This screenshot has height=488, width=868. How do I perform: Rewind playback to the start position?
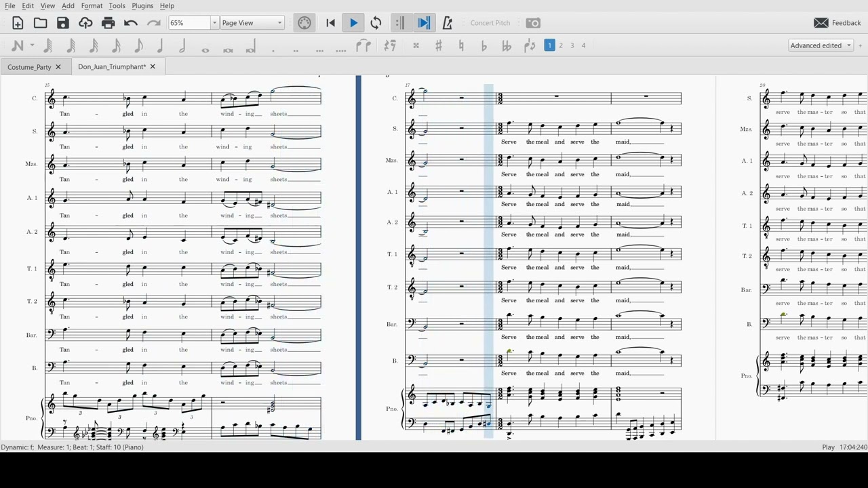tap(330, 23)
